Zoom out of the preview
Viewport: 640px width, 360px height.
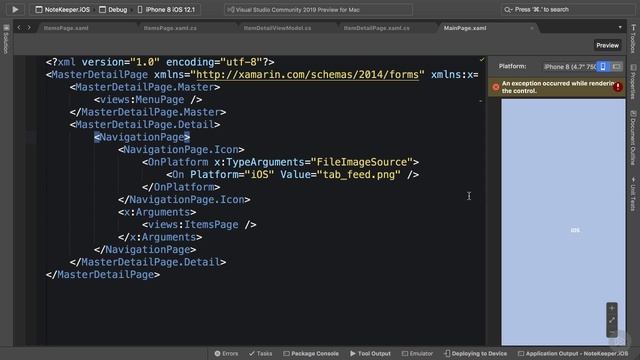pyautogui.click(x=611, y=332)
